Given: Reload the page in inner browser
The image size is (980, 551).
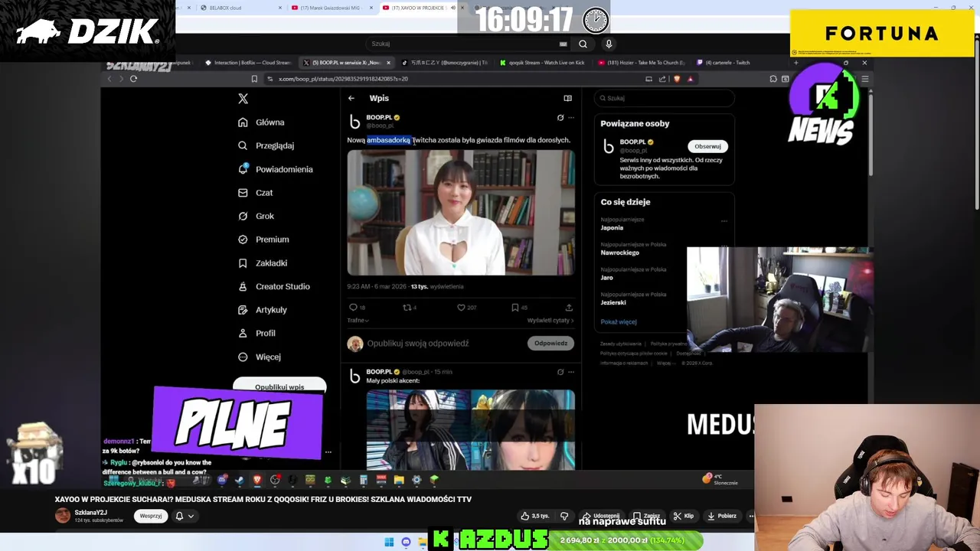Looking at the screenshot, I should pyautogui.click(x=133, y=79).
